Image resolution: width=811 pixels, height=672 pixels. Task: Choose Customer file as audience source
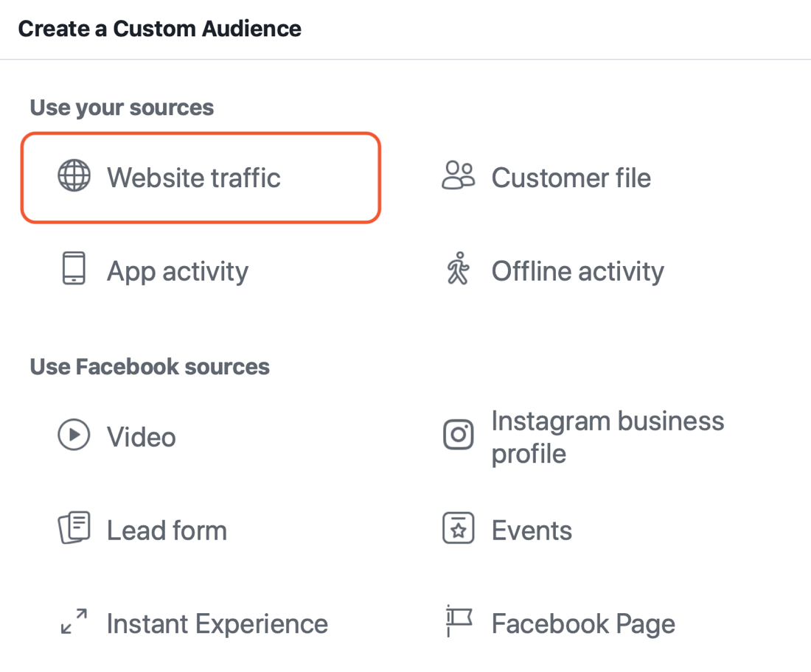pos(571,177)
